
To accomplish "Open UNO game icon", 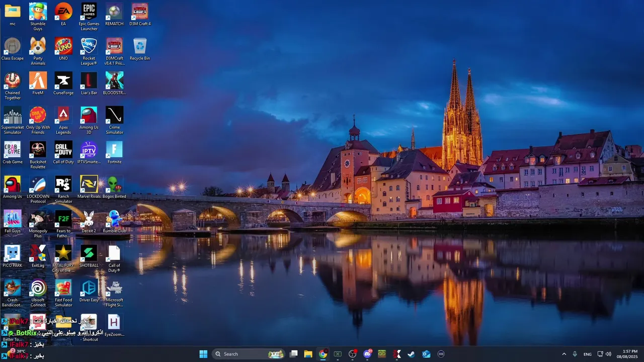I will click(63, 49).
